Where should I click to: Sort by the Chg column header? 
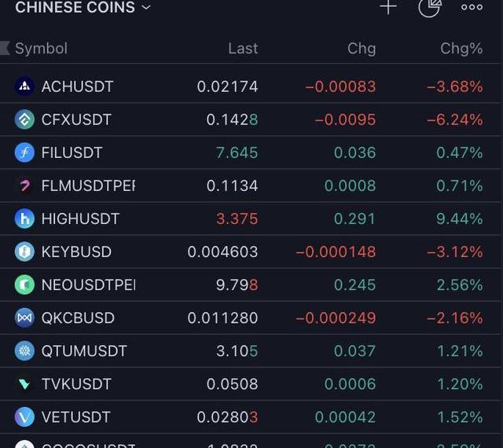point(362,49)
